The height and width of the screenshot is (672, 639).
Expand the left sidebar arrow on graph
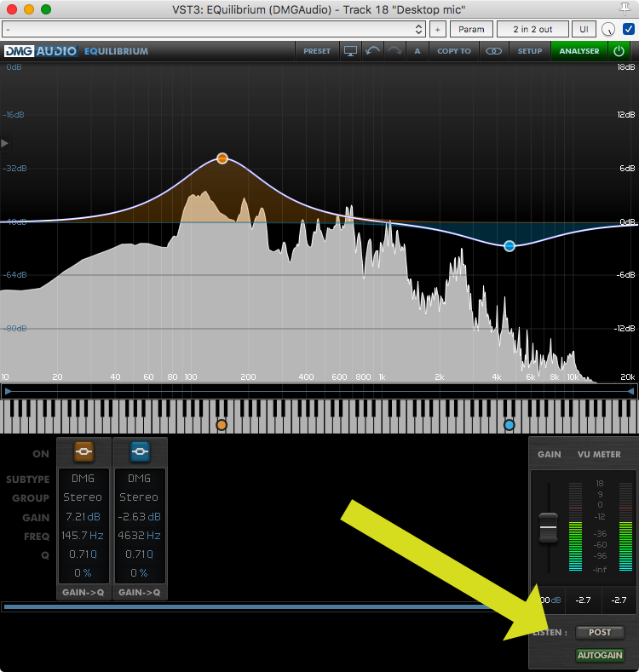(5, 143)
